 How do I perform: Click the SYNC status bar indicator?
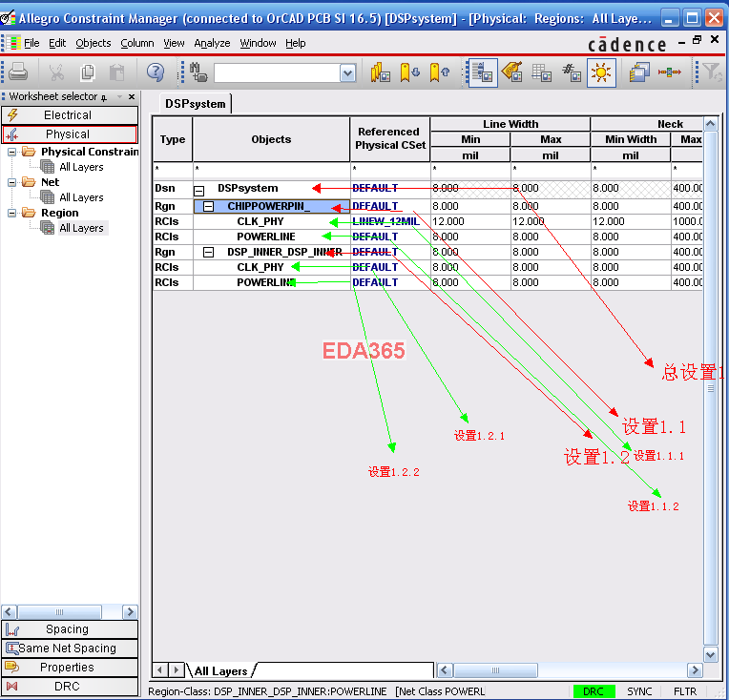pos(639,691)
